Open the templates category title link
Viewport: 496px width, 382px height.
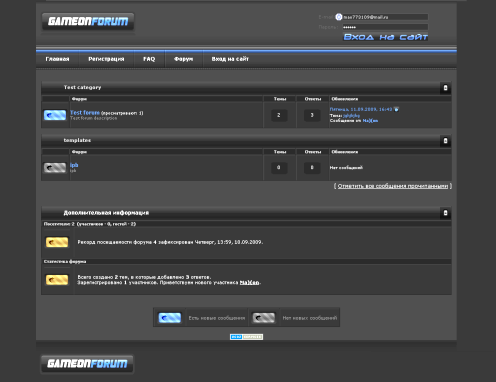(77, 140)
